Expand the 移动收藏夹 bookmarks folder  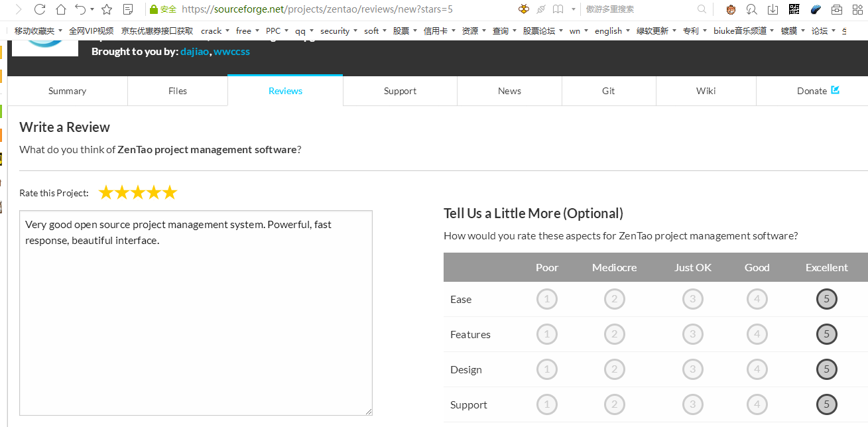tap(38, 30)
